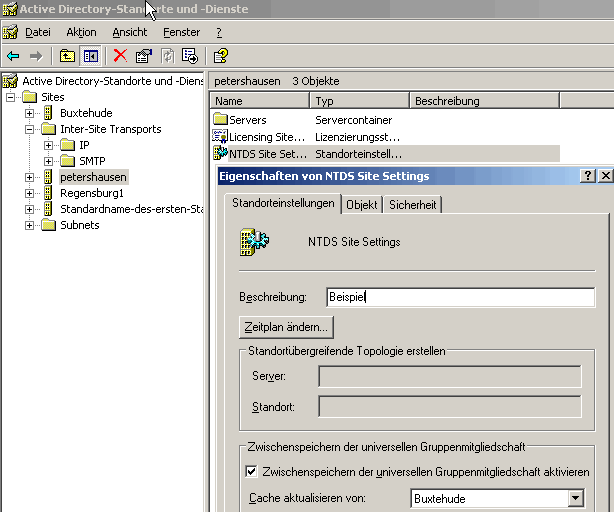The height and width of the screenshot is (512, 614).
Task: Open the Cache aktualisieren von dropdown
Action: [x=575, y=498]
